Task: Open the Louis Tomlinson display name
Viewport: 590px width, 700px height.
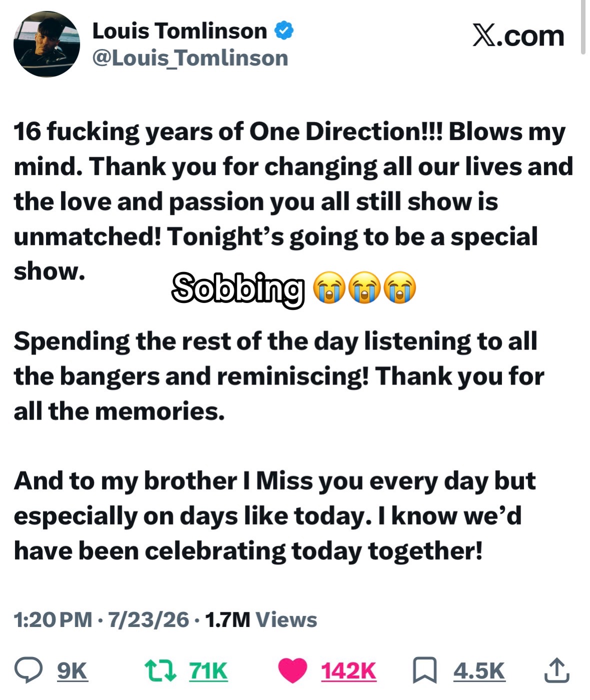Action: (x=180, y=31)
